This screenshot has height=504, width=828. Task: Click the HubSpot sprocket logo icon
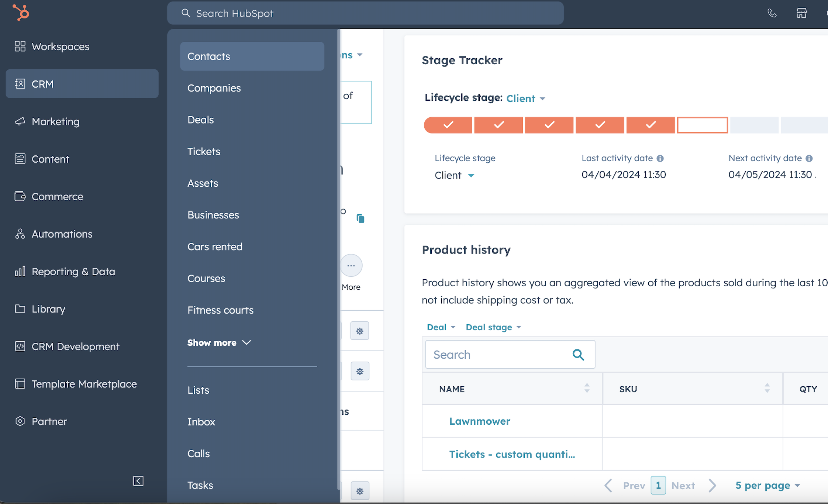point(21,13)
